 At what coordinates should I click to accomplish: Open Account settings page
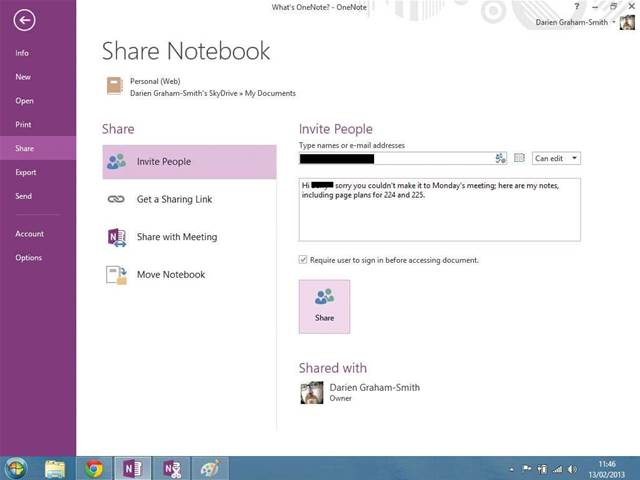pos(29,234)
